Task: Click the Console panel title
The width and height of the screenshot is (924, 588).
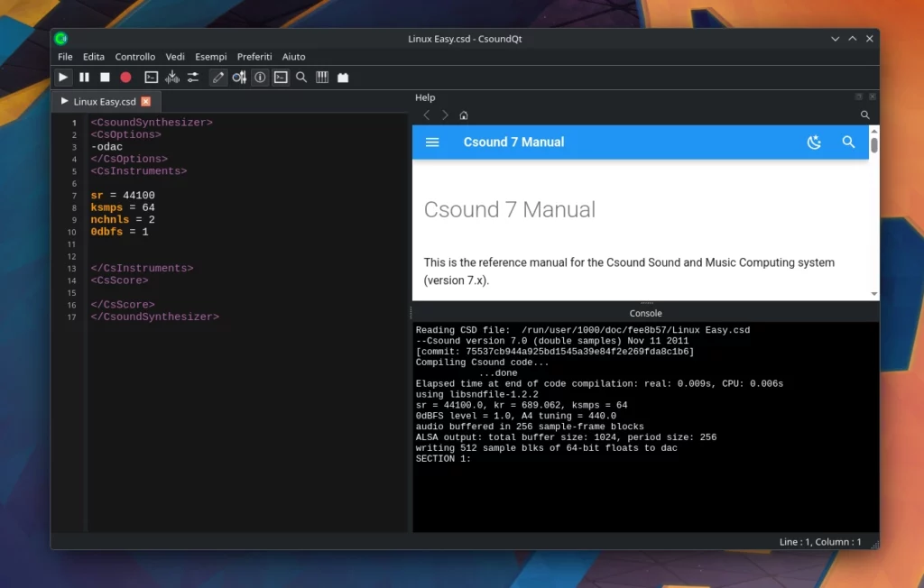Action: click(645, 314)
